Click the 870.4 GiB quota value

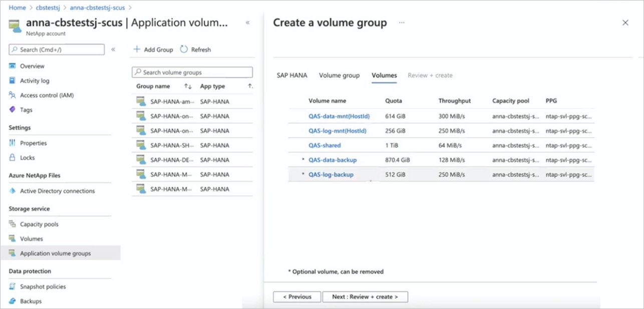[x=398, y=160]
